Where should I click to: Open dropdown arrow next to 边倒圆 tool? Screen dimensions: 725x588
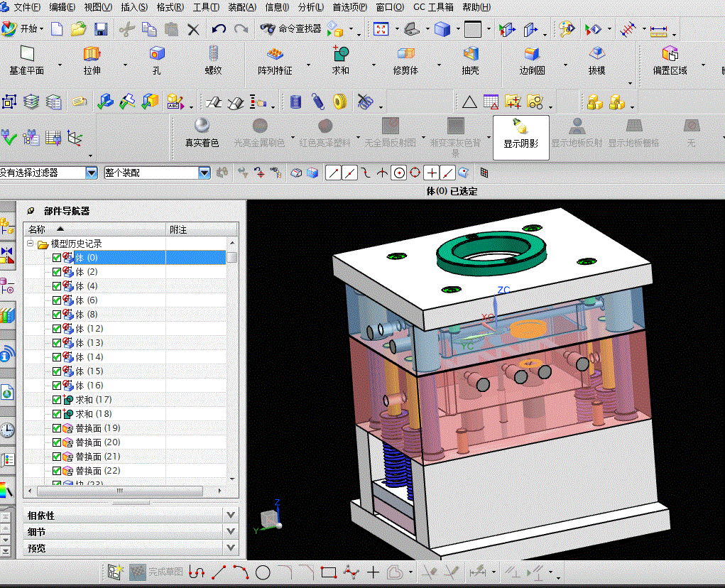(565, 65)
